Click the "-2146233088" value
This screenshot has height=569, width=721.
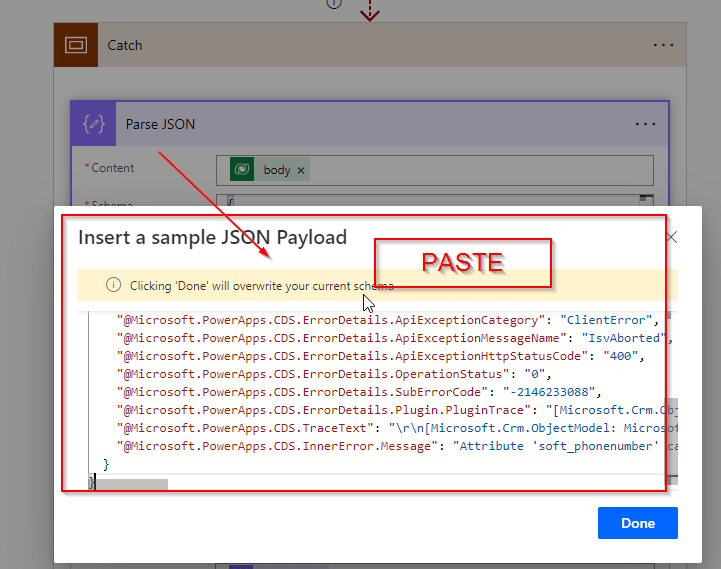pos(549,392)
